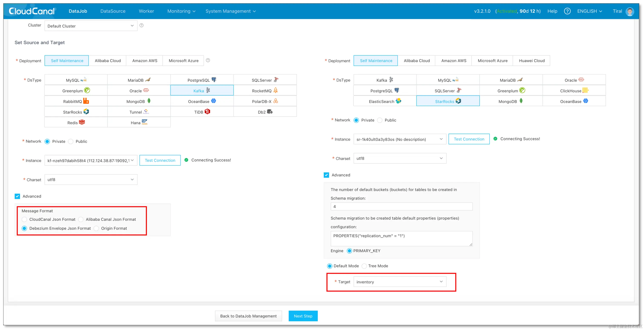Select MongoDB source DsType
Screen dimensions: 644x330
[x=139, y=101]
